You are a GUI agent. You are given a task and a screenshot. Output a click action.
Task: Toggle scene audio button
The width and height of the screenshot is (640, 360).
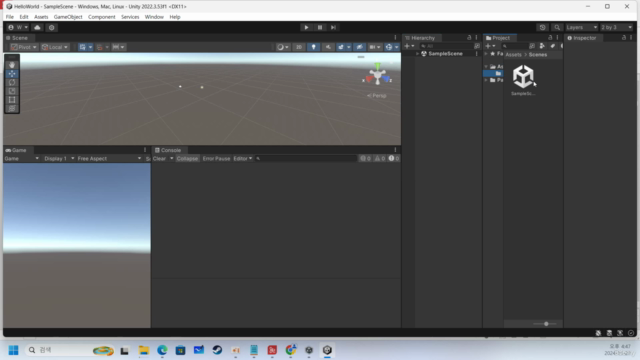click(x=328, y=47)
